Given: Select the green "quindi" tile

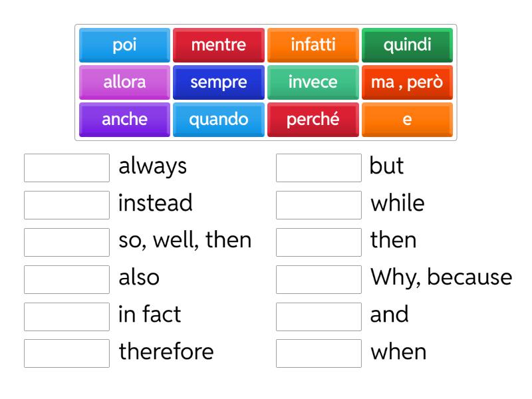Looking at the screenshot, I should [407, 45].
